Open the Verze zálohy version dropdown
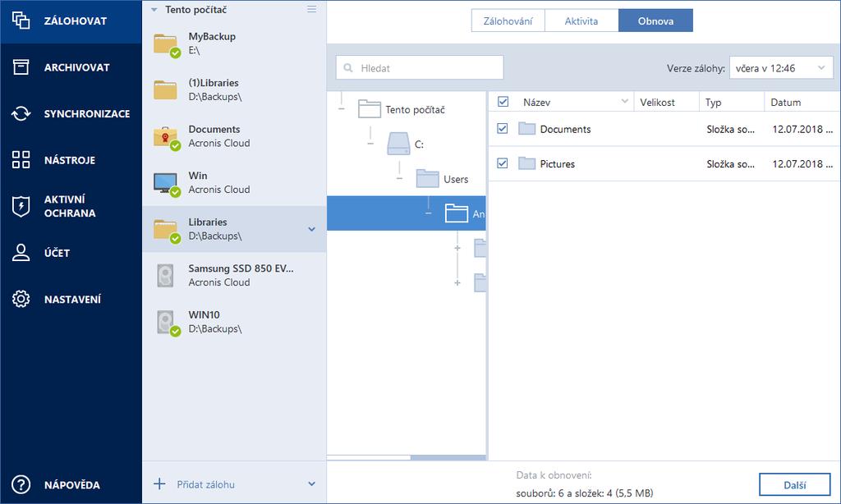The image size is (841, 504). click(781, 68)
